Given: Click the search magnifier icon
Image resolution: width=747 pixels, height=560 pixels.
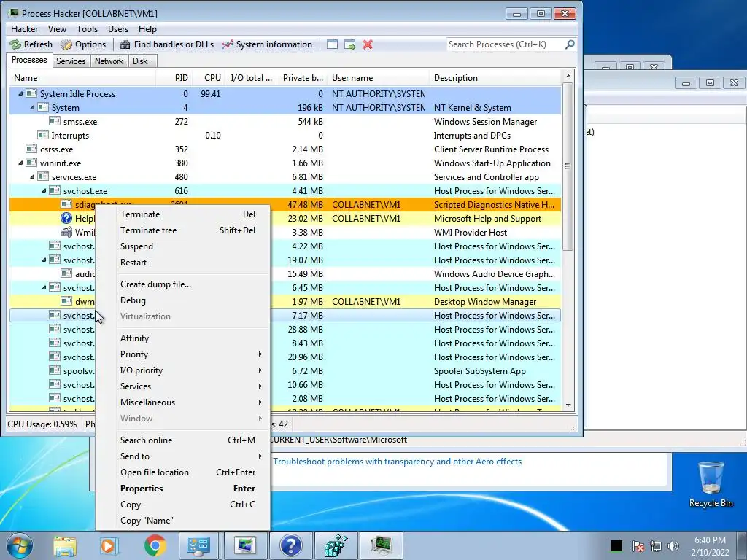Looking at the screenshot, I should [570, 44].
